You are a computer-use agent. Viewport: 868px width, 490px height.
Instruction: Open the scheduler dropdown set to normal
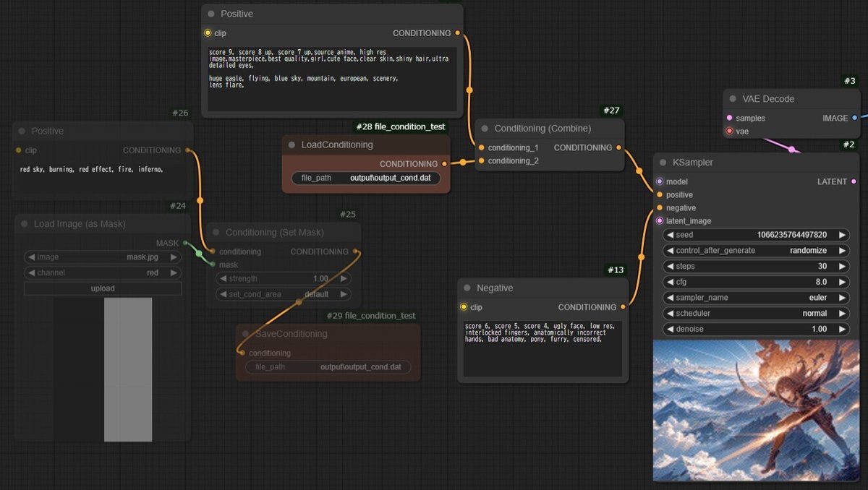(756, 313)
